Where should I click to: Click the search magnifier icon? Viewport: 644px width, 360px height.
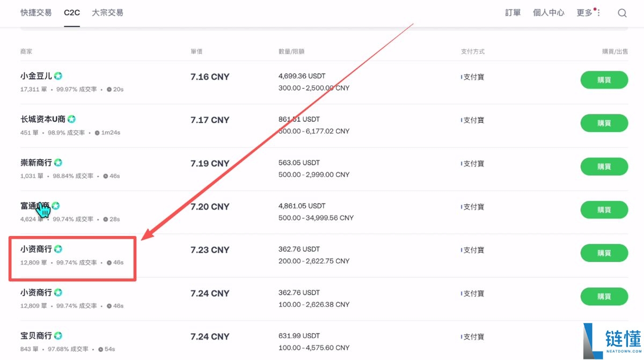pos(622,13)
